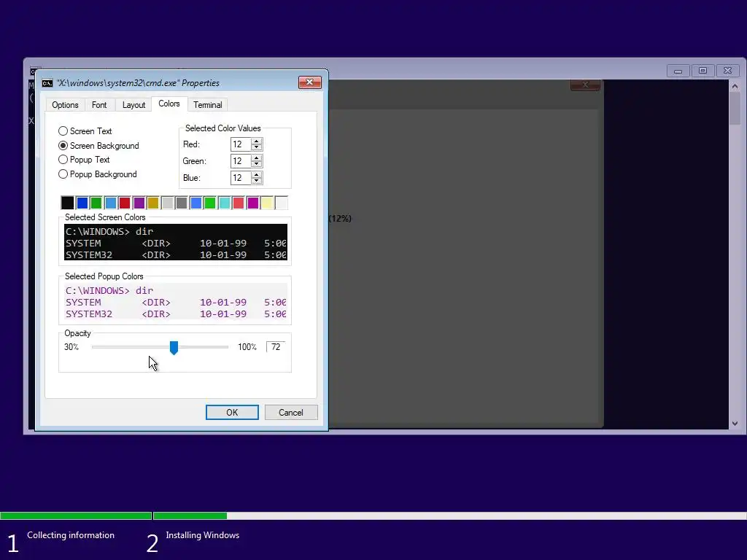Screen dimensions: 747x560
Task: Decrease the Red color value
Action: coord(257,147)
